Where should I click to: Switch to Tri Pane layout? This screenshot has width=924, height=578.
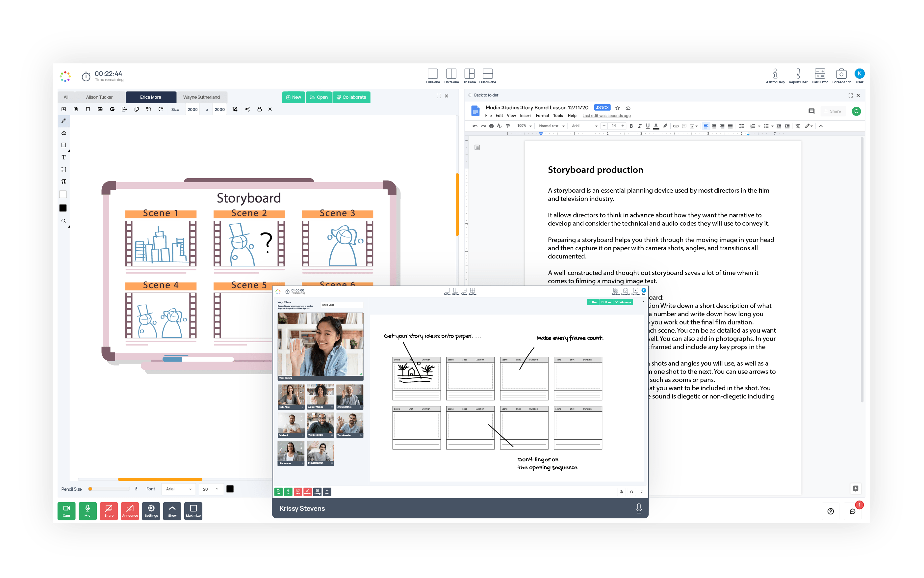[x=470, y=76]
